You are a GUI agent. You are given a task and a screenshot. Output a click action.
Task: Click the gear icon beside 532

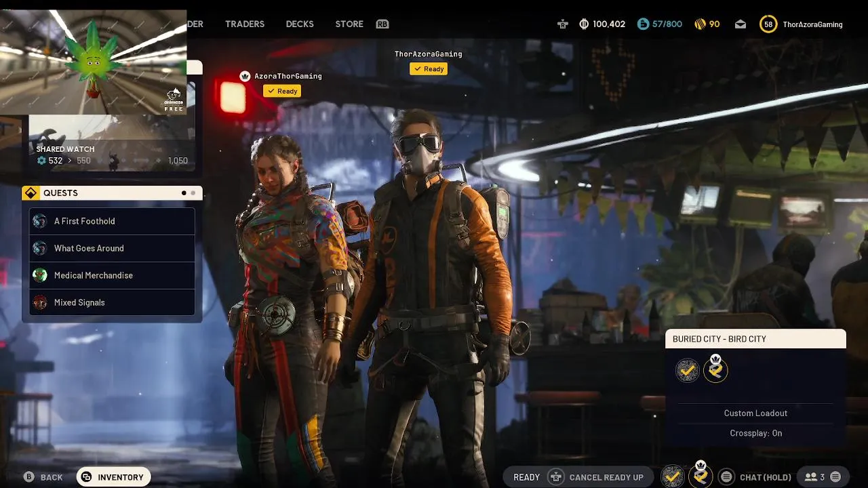tap(42, 161)
